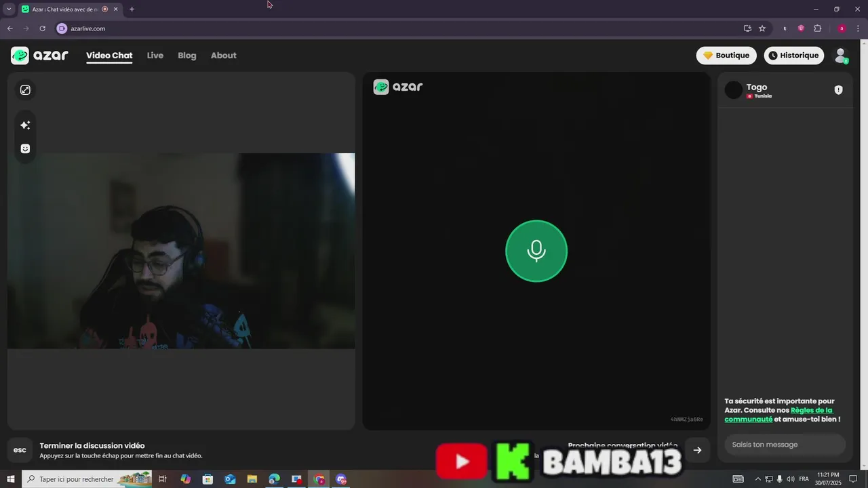Focus the Saisis ton message field

tap(785, 445)
